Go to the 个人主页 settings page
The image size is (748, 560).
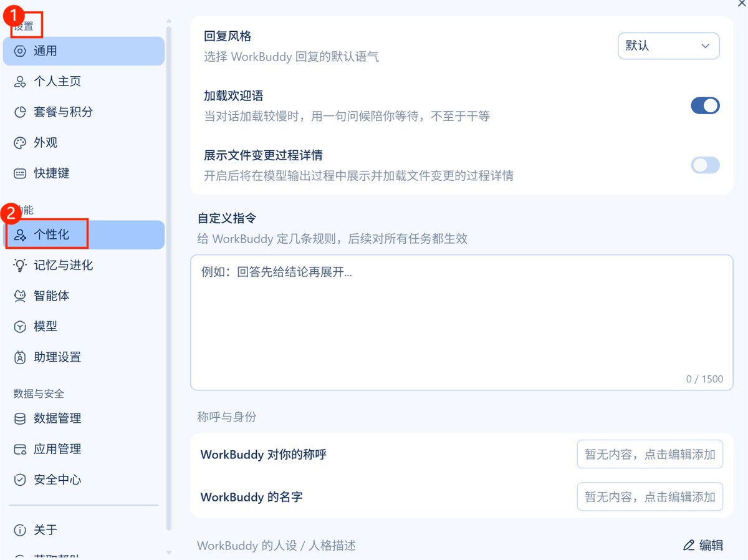point(84,82)
